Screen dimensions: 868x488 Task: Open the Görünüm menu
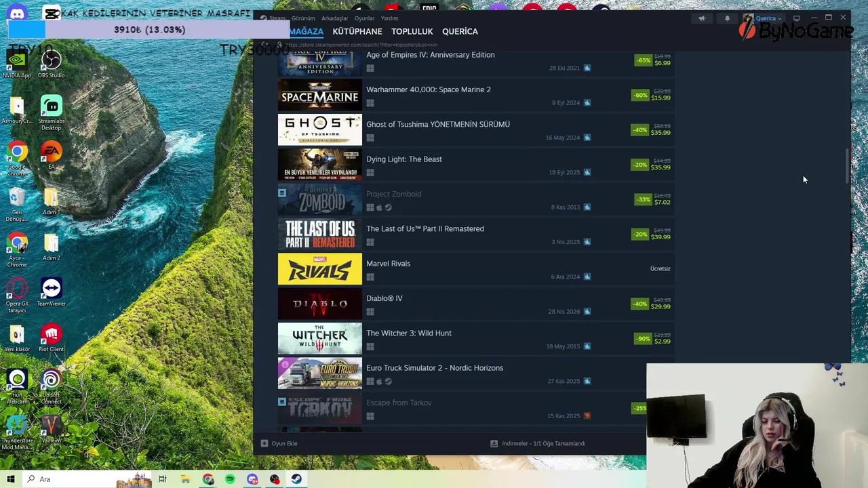303,18
